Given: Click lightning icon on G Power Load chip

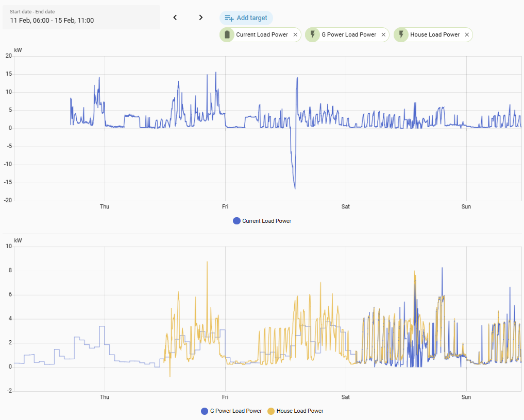Looking at the screenshot, I should click(313, 34).
